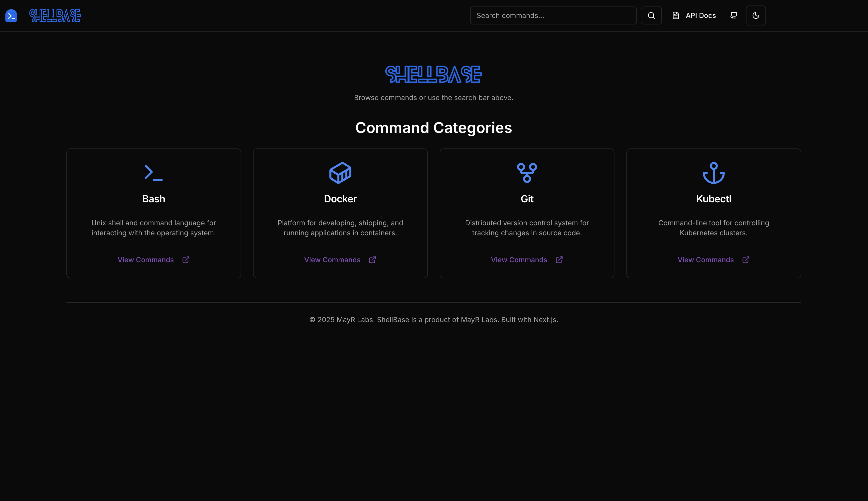The height and width of the screenshot is (501, 868).
Task: Click the Command Categories heading
Action: (x=434, y=128)
